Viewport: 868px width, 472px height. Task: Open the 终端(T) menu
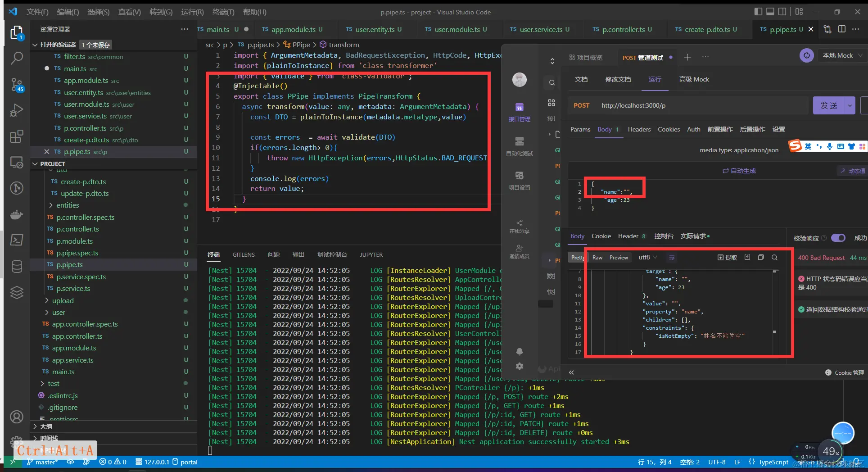(x=223, y=12)
